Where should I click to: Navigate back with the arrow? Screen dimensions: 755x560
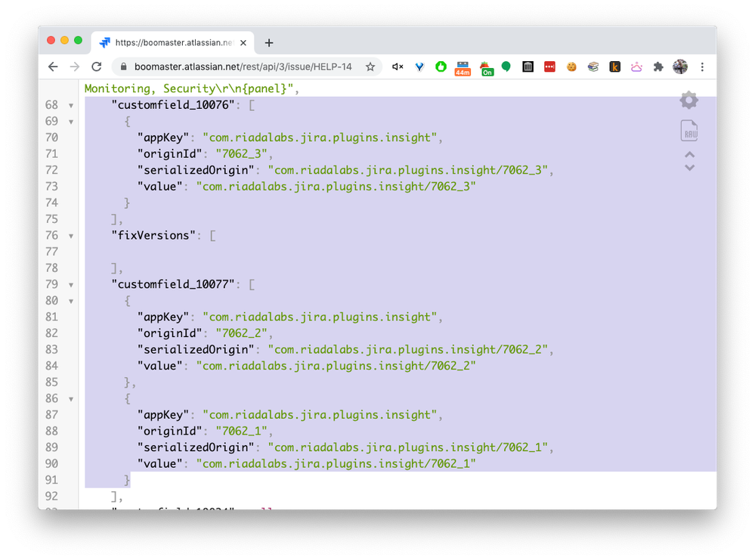[x=52, y=67]
